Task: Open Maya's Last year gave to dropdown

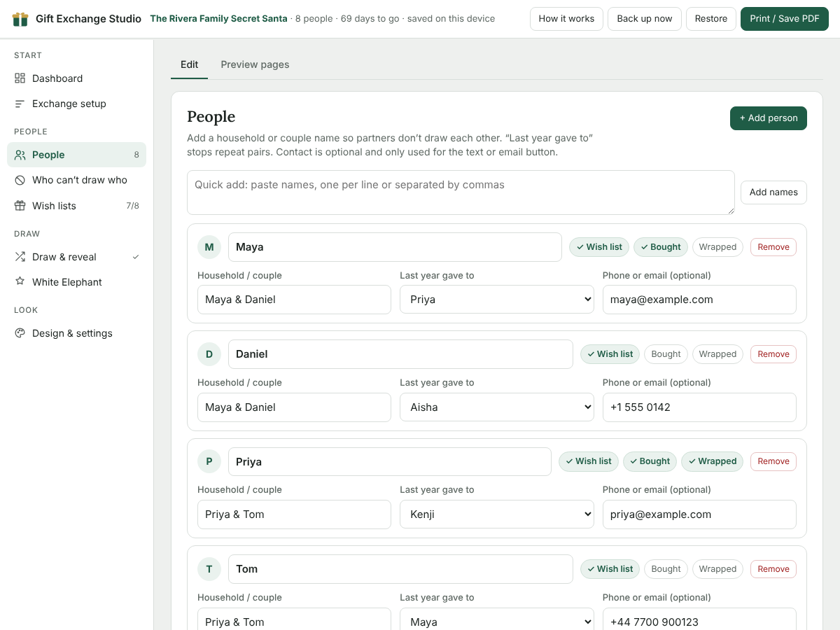Action: coord(497,300)
